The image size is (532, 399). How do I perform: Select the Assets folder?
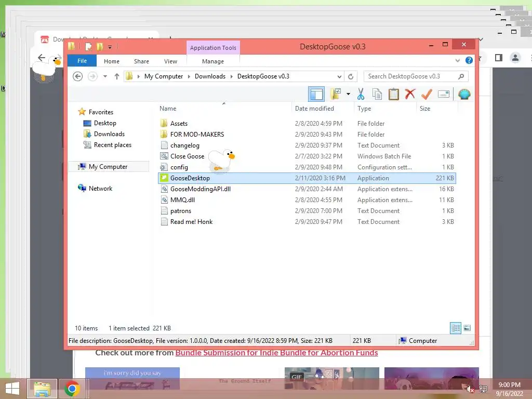(x=307, y=124)
